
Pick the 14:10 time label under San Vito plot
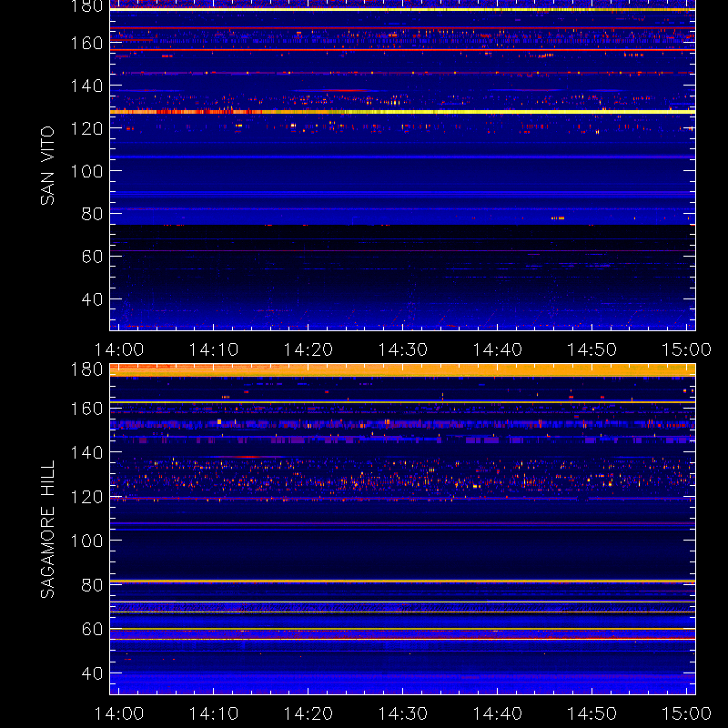[214, 349]
